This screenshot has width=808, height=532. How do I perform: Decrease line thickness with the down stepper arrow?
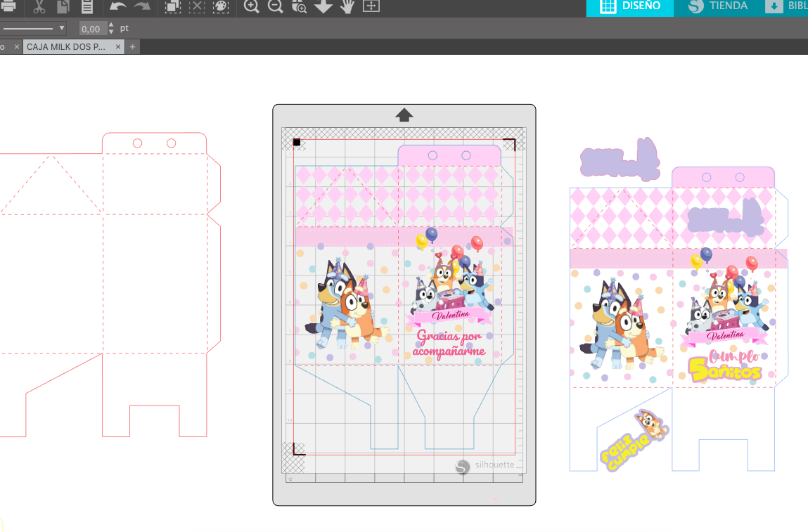[x=111, y=32]
